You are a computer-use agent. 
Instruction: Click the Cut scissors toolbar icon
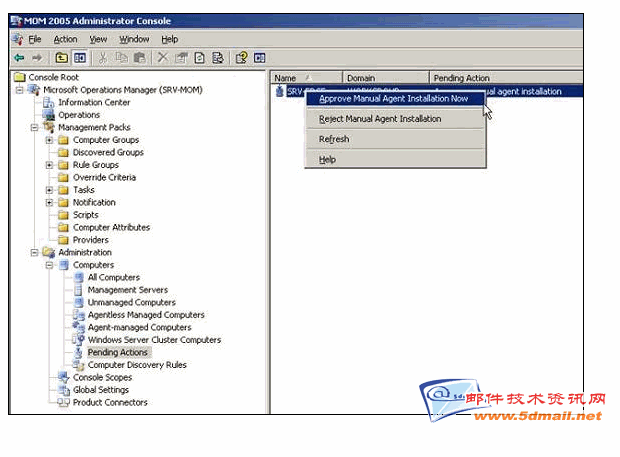[102, 58]
